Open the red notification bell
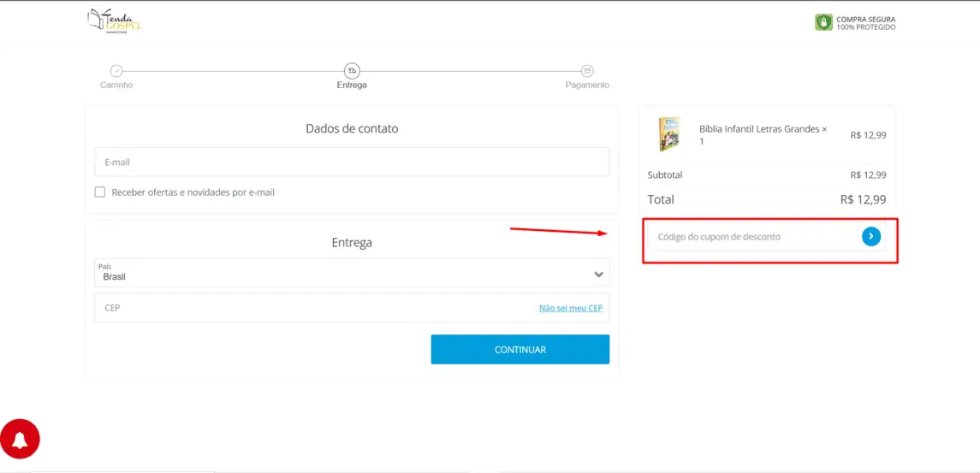 point(20,440)
